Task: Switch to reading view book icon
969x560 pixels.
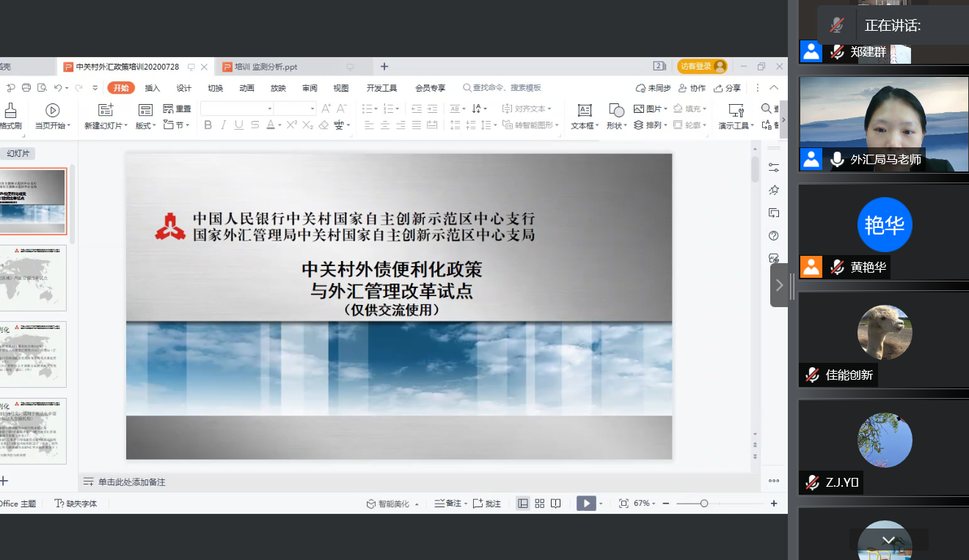Action: pyautogui.click(x=556, y=504)
